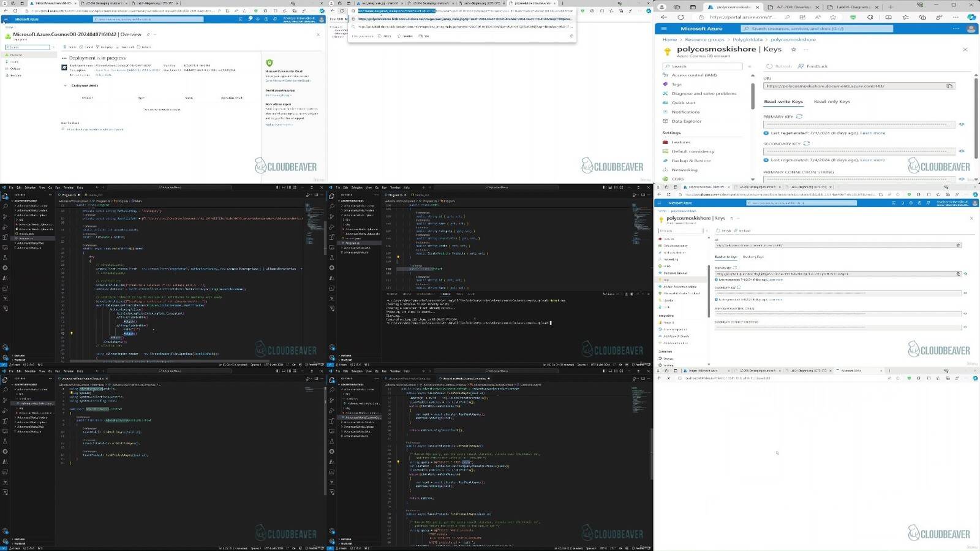The width and height of the screenshot is (980, 551).
Task: Regenerate the secondary key in the top-right window
Action: (807, 143)
